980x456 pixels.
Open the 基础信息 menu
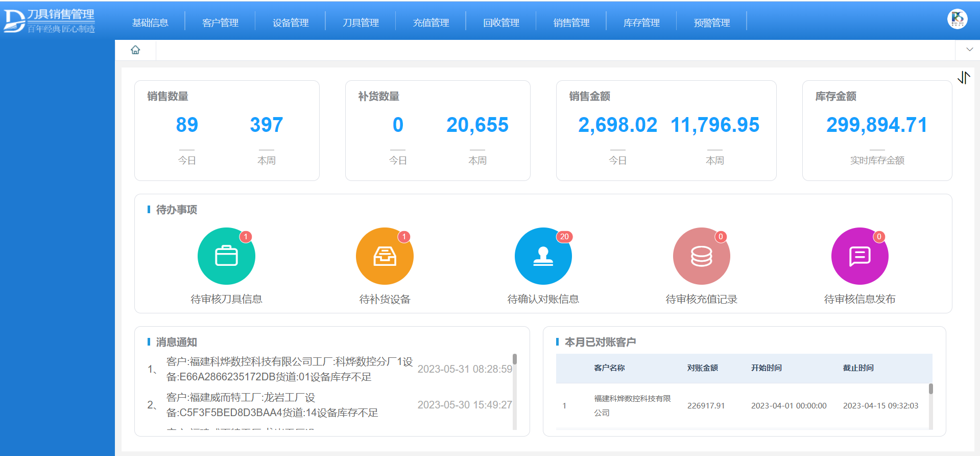point(150,23)
